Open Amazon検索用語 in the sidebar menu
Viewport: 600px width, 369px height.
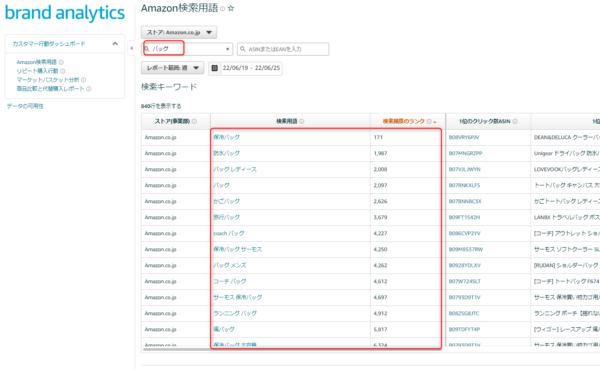pyautogui.click(x=36, y=62)
